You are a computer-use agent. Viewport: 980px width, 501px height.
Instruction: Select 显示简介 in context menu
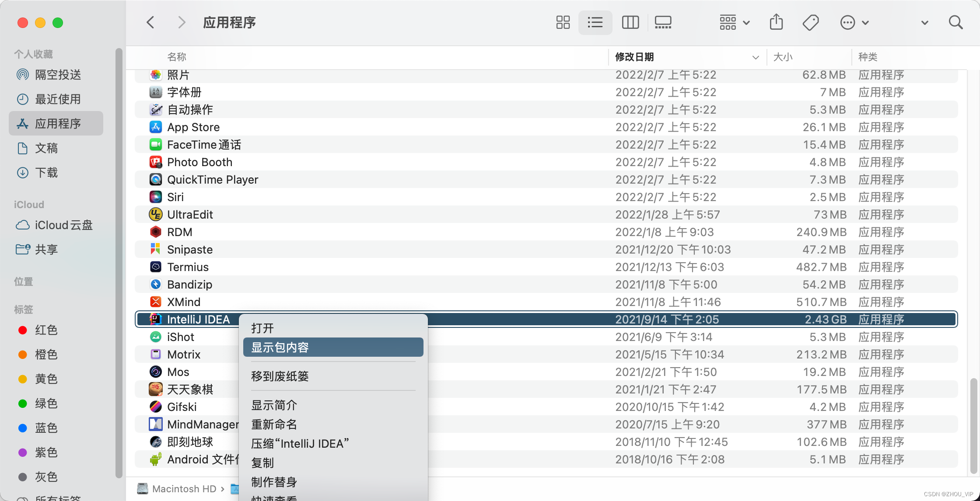pos(274,405)
